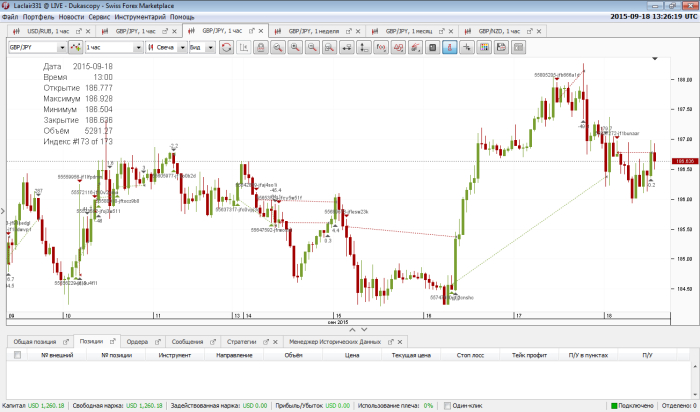The width and height of the screenshot is (700, 412).
Task: Click the zoom-to-fit magnifier icon before arrows icon
Action: click(x=329, y=47)
